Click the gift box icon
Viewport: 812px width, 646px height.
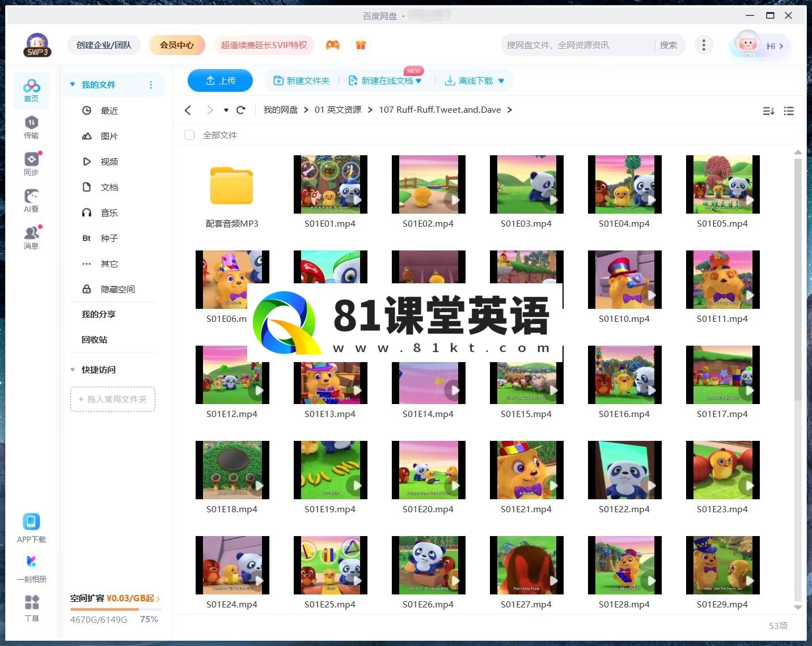[361, 45]
